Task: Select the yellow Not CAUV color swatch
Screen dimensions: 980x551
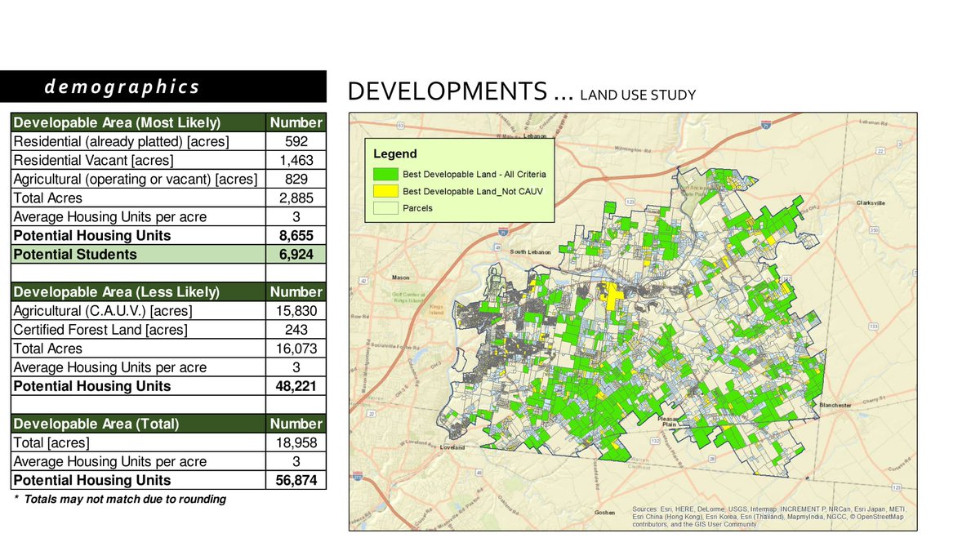Action: click(385, 191)
